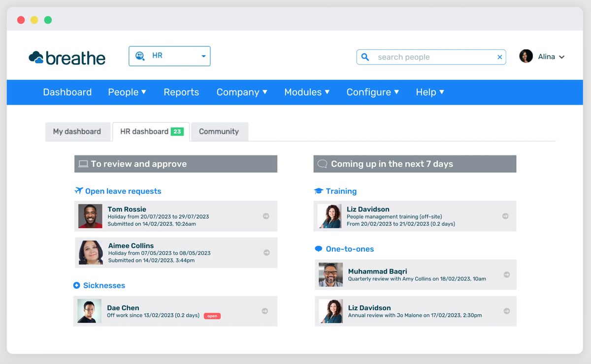Viewport: 591px width, 364px height.
Task: Click the search people input field
Action: click(433, 57)
